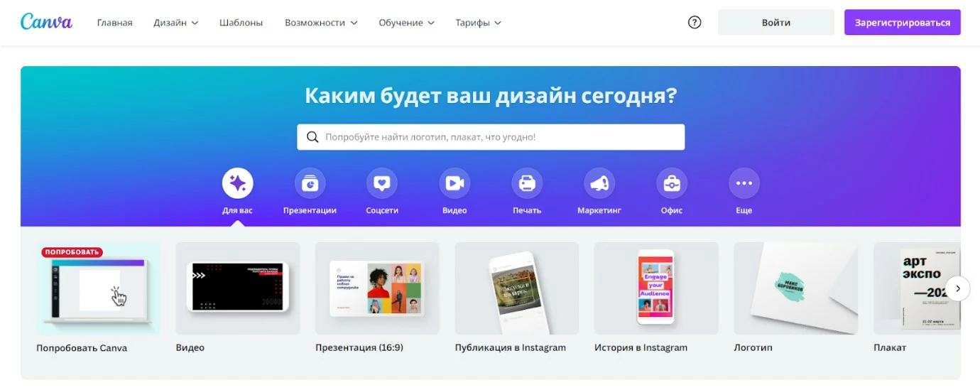Open Шаблоны in navigation
The height and width of the screenshot is (390, 980).
pyautogui.click(x=241, y=23)
